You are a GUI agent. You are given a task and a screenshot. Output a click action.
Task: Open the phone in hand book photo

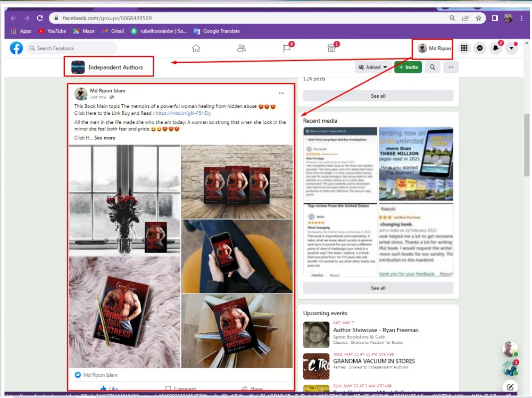pyautogui.click(x=237, y=256)
